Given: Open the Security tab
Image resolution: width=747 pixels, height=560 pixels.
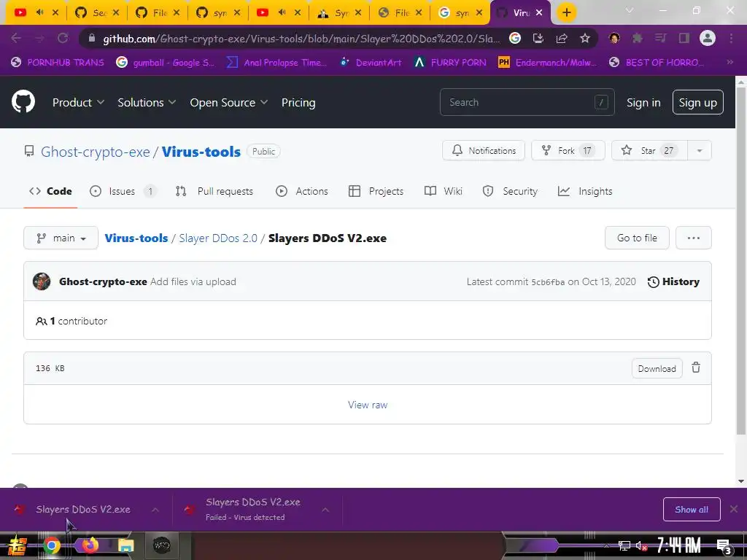Looking at the screenshot, I should pos(510,191).
